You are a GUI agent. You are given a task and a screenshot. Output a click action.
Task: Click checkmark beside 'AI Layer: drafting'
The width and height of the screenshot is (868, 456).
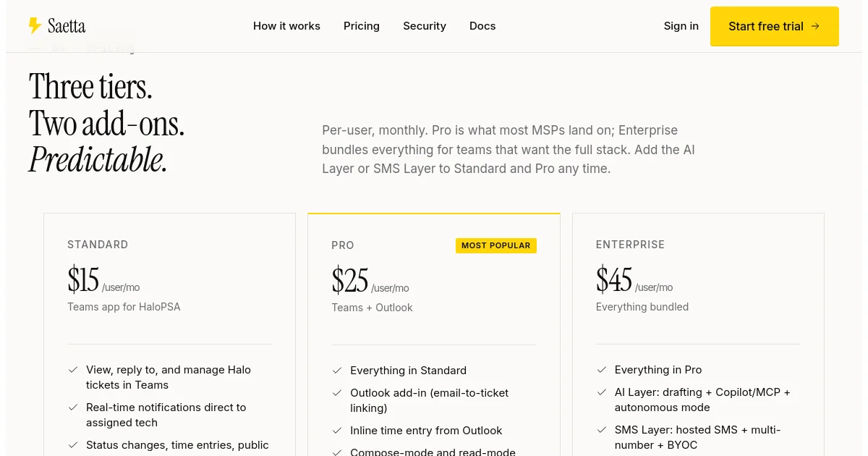click(601, 392)
